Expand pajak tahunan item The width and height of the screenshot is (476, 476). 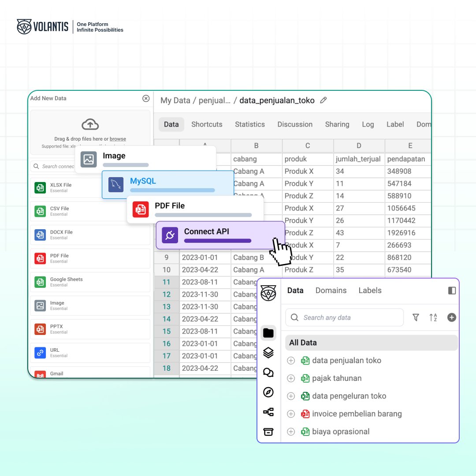291,378
